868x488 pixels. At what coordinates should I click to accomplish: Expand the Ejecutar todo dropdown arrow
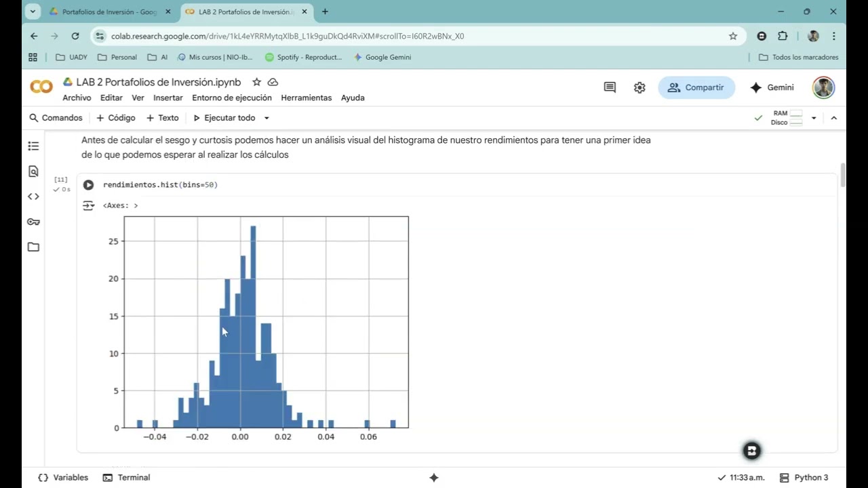point(267,118)
